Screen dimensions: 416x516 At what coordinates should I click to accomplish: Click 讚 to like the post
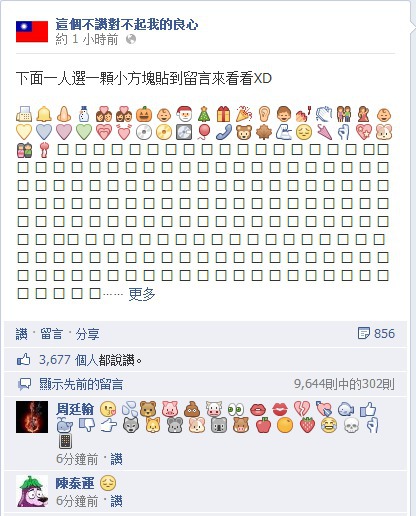pyautogui.click(x=21, y=334)
